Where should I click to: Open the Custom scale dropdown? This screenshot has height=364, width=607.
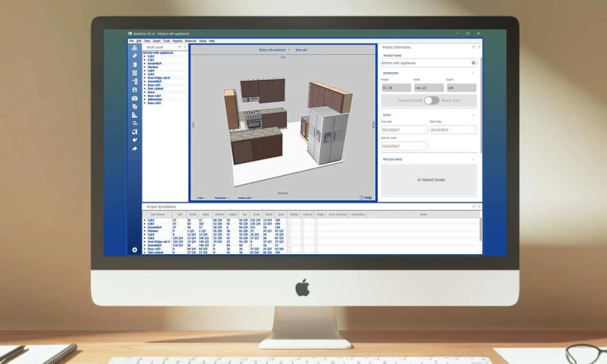coord(245,198)
